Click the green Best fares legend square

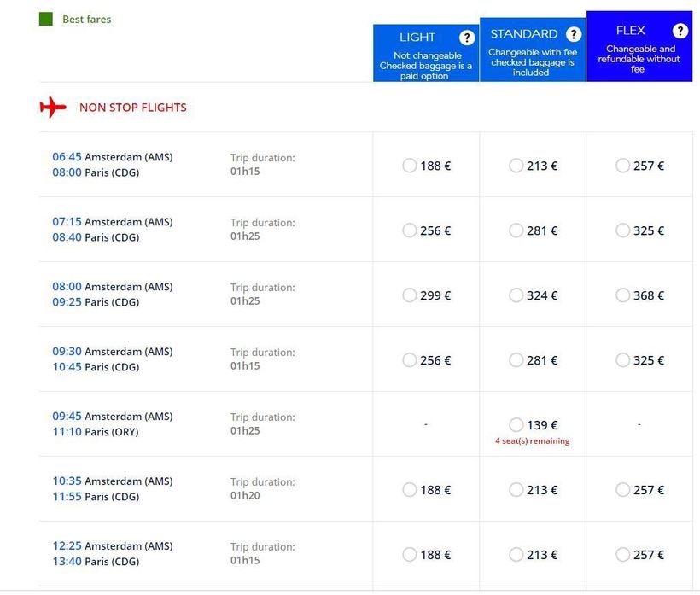pos(46,19)
